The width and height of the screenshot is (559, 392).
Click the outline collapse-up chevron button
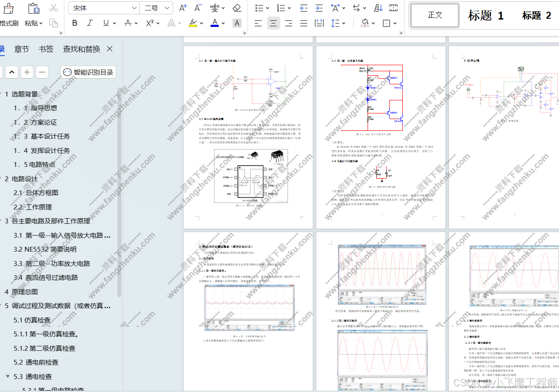[x=12, y=72]
